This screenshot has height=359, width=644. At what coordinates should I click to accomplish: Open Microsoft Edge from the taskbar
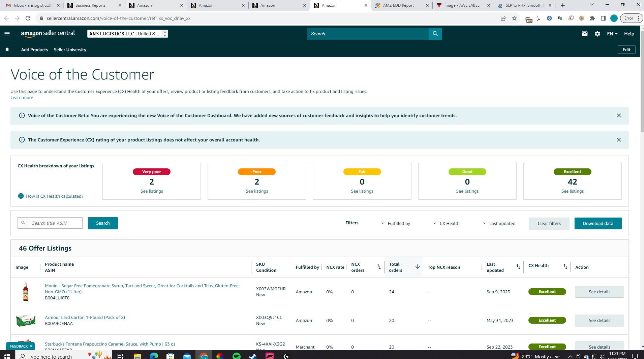[154, 356]
